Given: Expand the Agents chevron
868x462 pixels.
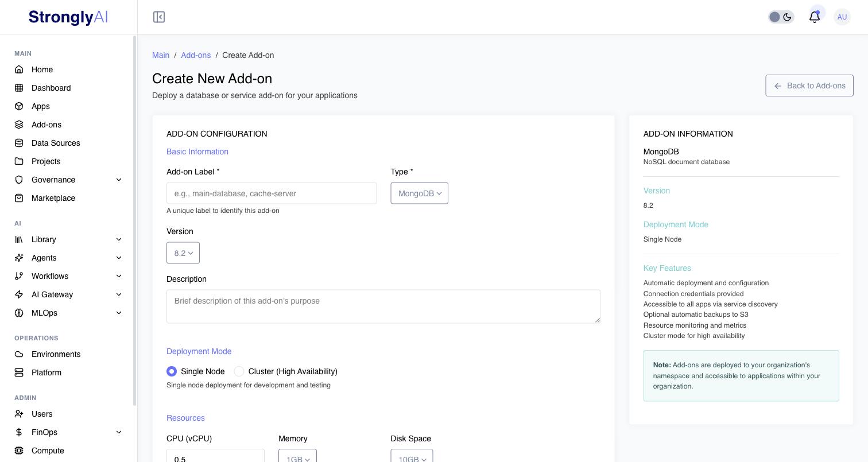Looking at the screenshot, I should click(119, 258).
